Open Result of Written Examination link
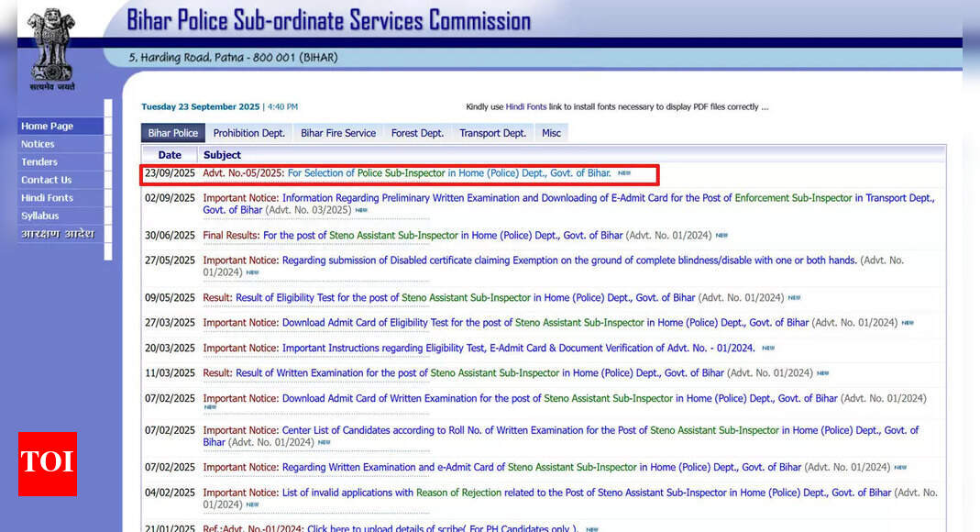This screenshot has height=532, width=980. coord(463,373)
